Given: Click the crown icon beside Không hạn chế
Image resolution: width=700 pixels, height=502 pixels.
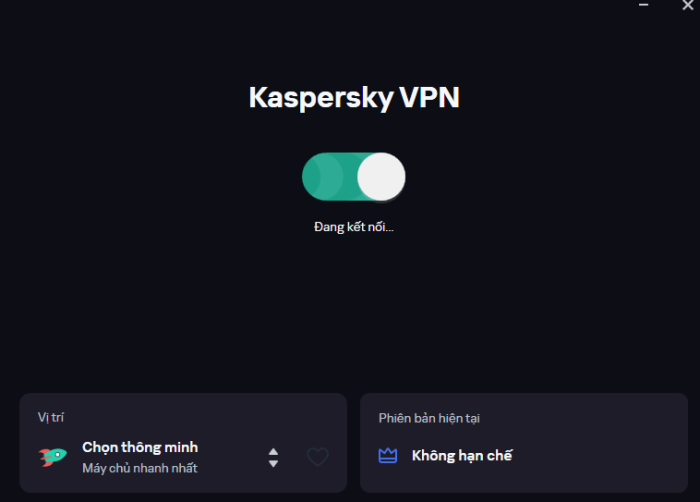Looking at the screenshot, I should pyautogui.click(x=388, y=456).
